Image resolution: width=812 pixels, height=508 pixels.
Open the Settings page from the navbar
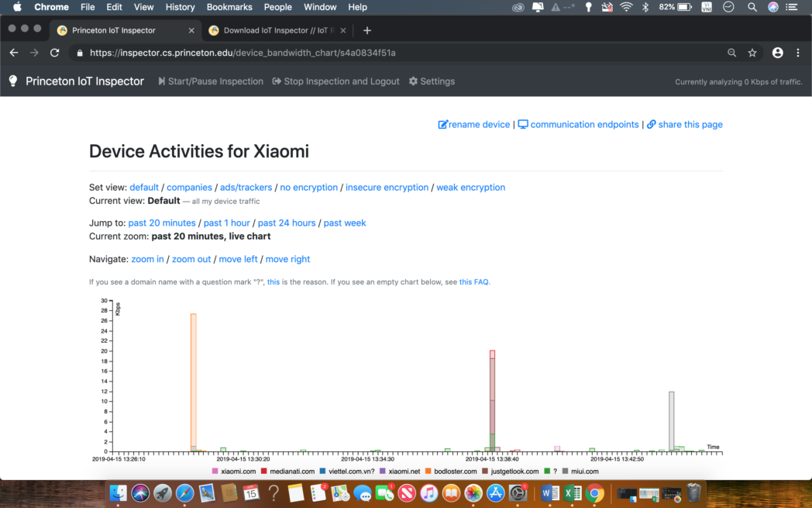432,81
